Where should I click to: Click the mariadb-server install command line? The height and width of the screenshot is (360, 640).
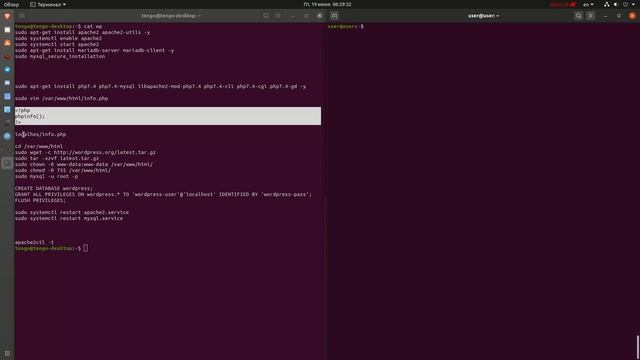[x=94, y=50]
